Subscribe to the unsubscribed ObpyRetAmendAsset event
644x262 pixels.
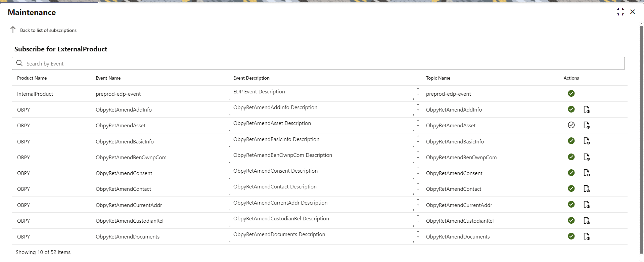(571, 125)
